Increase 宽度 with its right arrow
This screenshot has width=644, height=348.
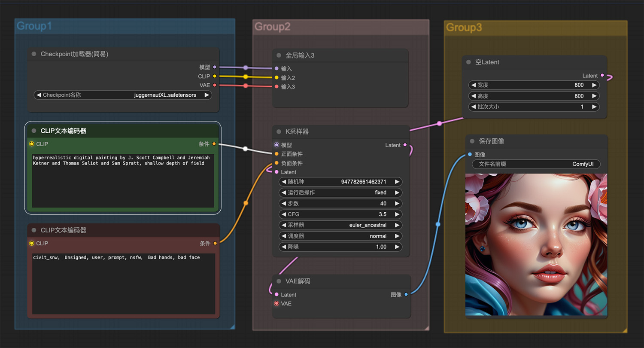click(594, 85)
